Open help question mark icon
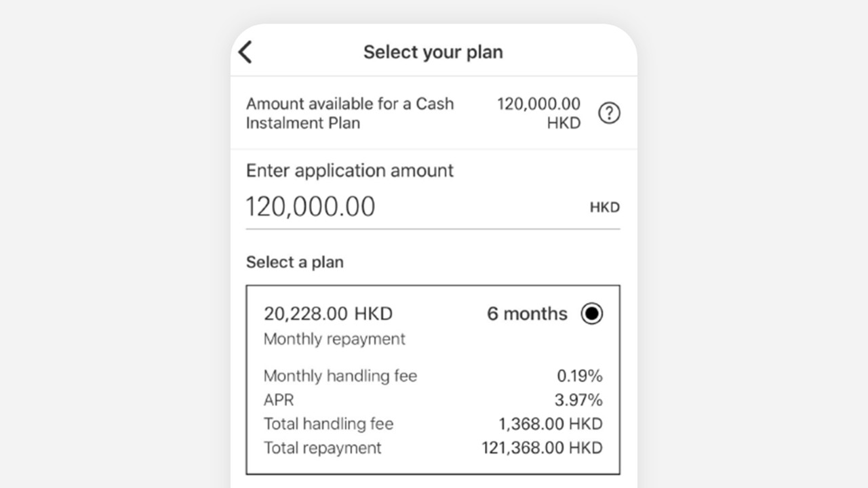The width and height of the screenshot is (868, 488). click(x=609, y=113)
